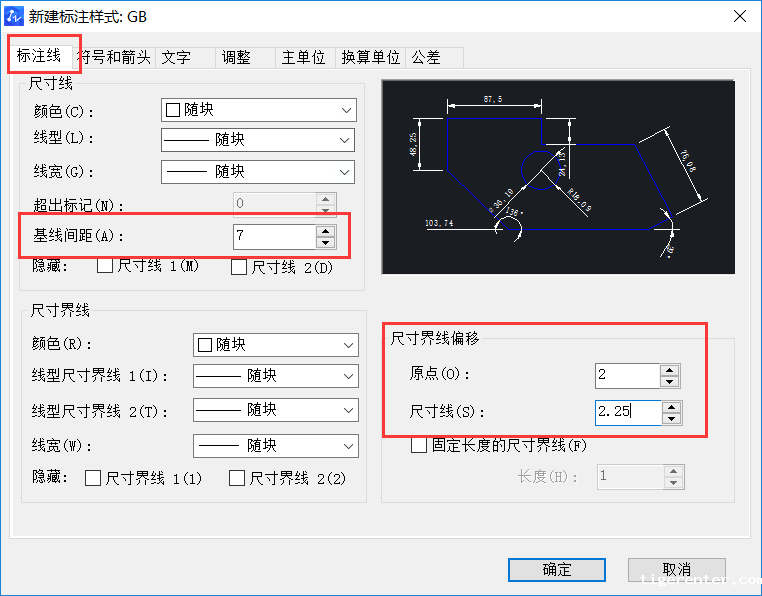The height and width of the screenshot is (596, 762).
Task: Open 尺寸界线 颜色(R) color dropdown
Action: point(275,345)
